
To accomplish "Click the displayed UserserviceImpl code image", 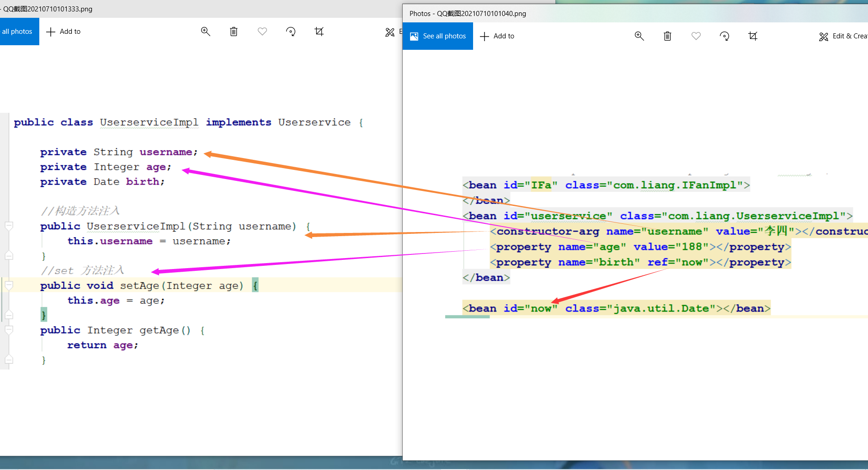I will pos(201,241).
